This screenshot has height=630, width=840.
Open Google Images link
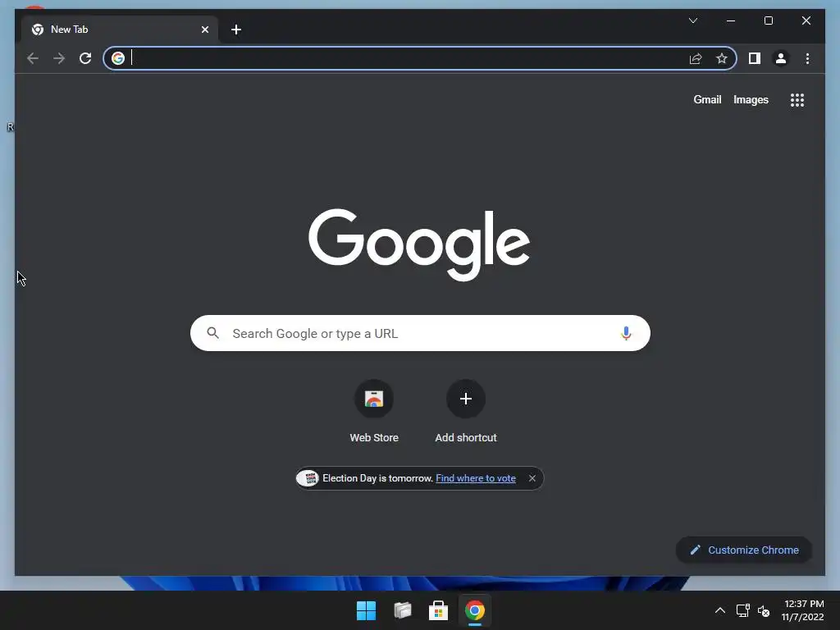(751, 99)
